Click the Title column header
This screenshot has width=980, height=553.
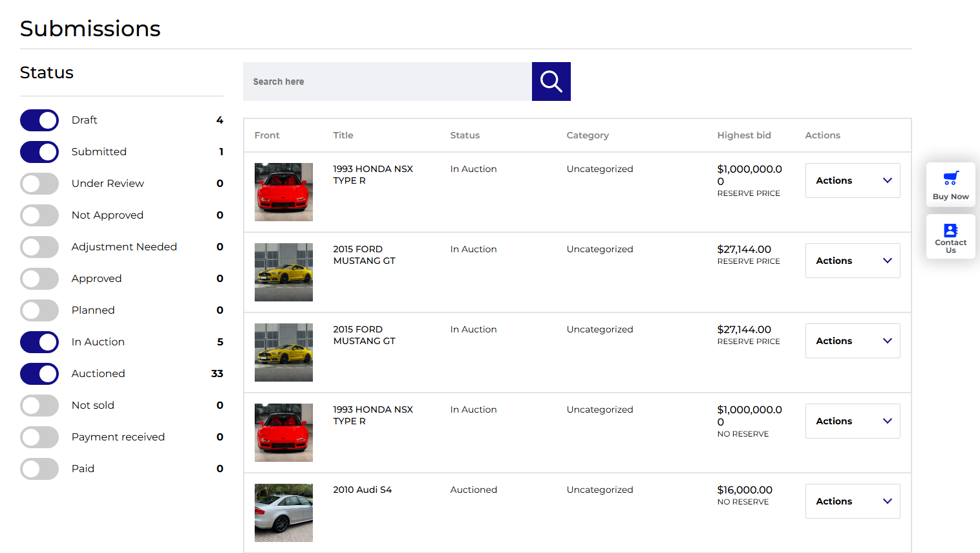pos(343,135)
